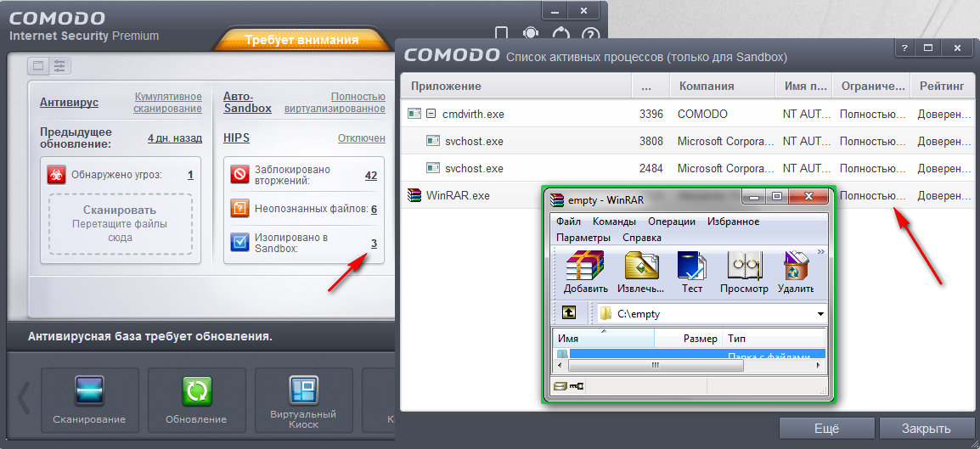Click the 4 дн. назад update link
This screenshot has width=980, height=449.
tap(175, 138)
